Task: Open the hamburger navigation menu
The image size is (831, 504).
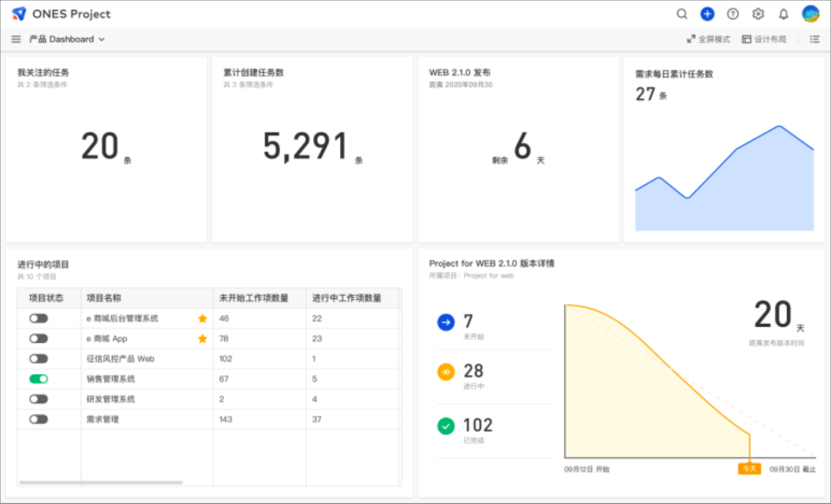Action: pos(16,39)
